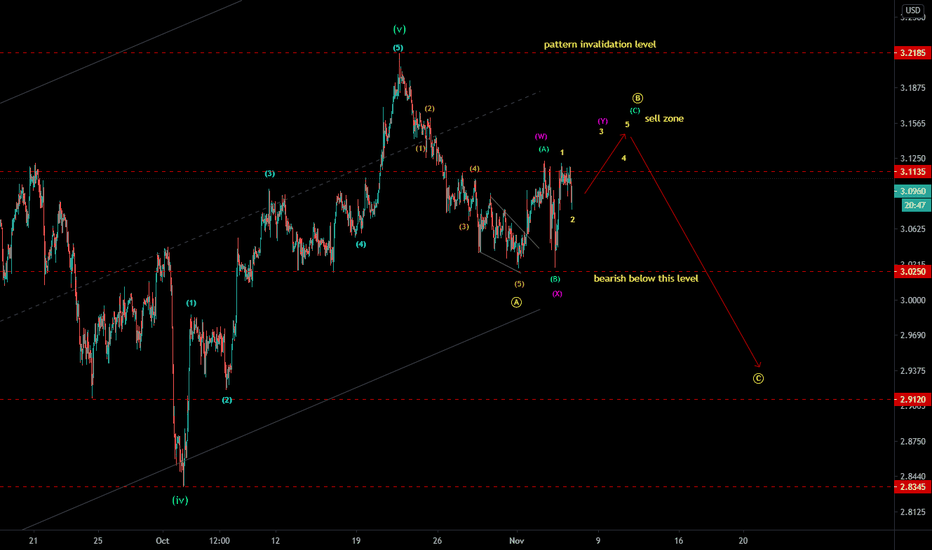Select the 'pattern invalidation level' annotation
Screen dimensions: 932x550
pos(600,44)
